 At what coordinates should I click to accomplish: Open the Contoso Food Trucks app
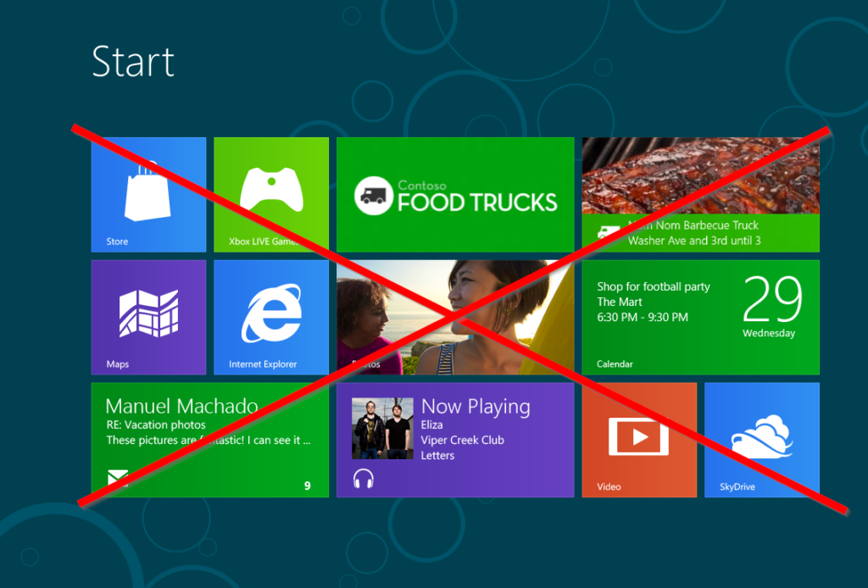[x=455, y=193]
